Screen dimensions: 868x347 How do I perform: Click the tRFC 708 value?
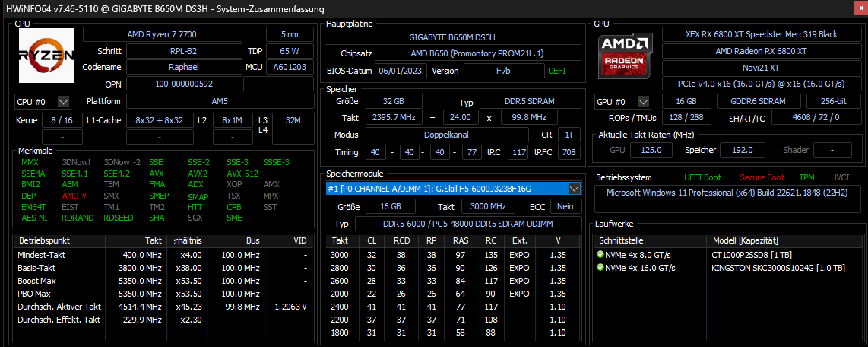[569, 152]
